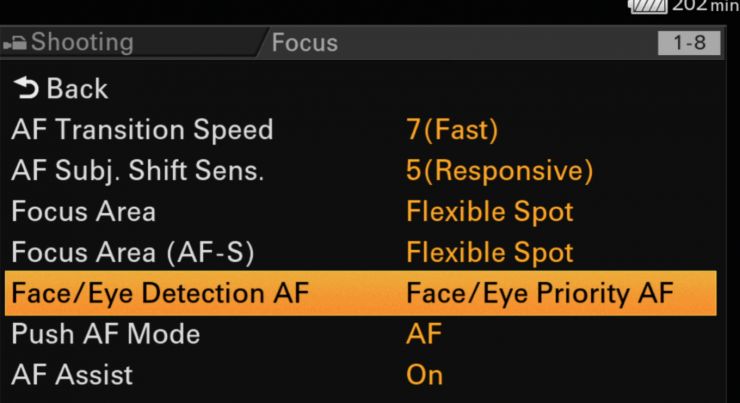The height and width of the screenshot is (403, 740).
Task: Select AF Transition Speed menu item
Action: point(142,130)
